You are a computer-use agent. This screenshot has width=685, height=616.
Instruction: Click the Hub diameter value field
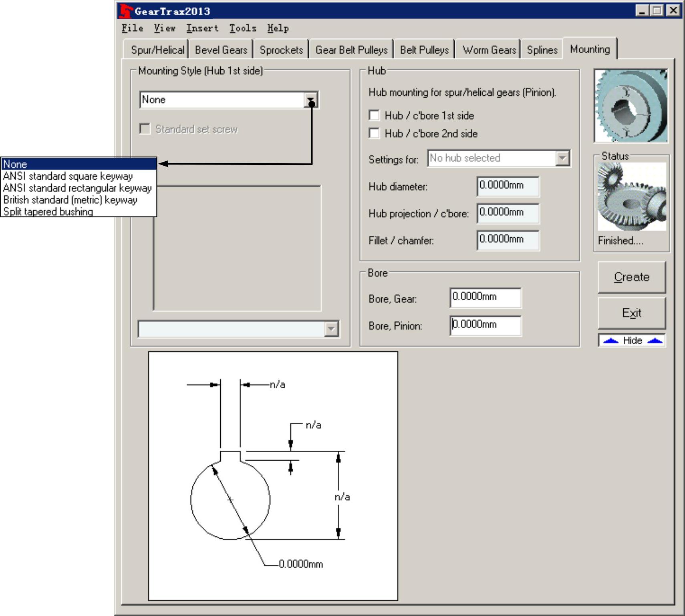508,186
